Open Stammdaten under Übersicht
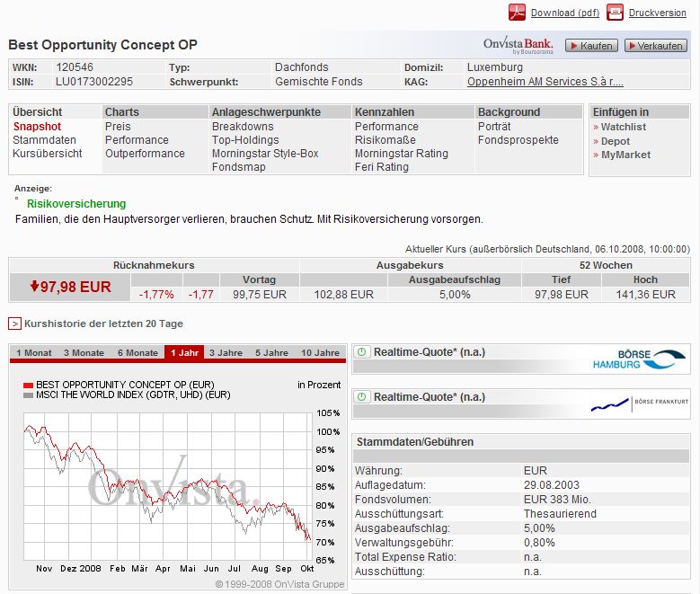The image size is (700, 594). 44,140
